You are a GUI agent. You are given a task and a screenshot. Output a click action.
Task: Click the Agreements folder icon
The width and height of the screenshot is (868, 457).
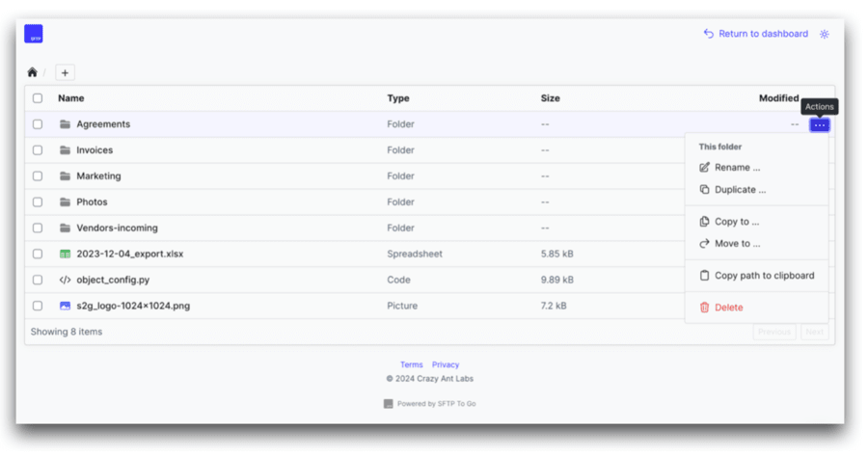click(x=65, y=124)
